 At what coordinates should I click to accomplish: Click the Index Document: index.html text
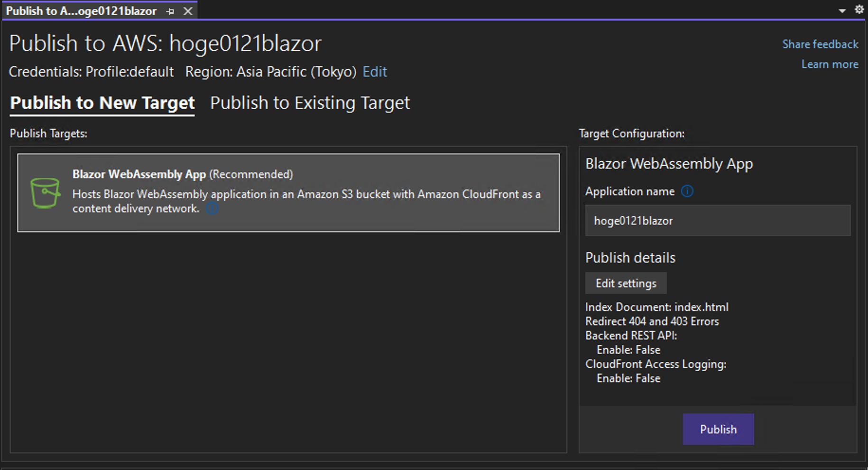[x=656, y=307]
